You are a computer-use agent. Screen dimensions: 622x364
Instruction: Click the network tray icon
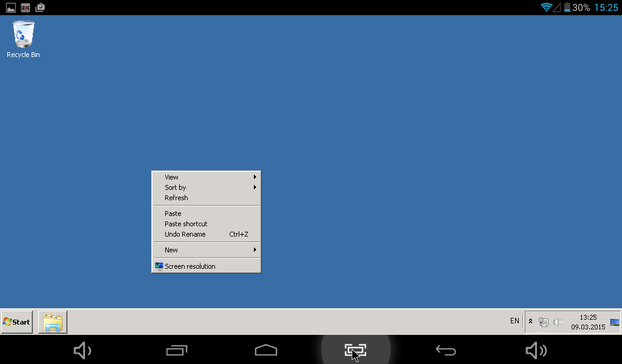tap(544, 322)
